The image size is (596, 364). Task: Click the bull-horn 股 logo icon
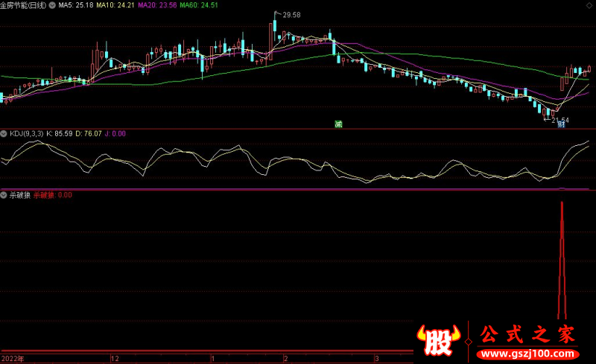[440, 339]
